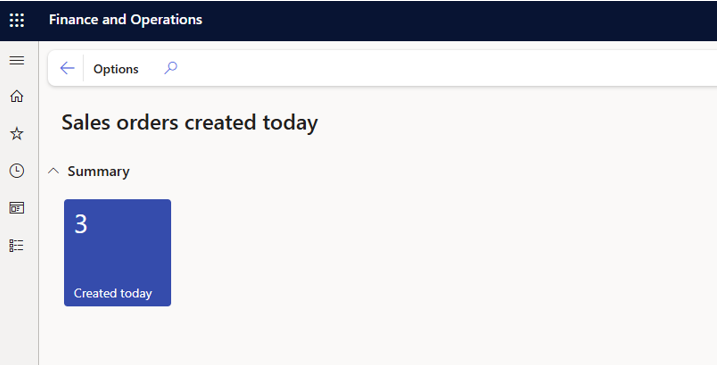Click the Summary section heading
This screenshot has width=717, height=365.
(98, 171)
